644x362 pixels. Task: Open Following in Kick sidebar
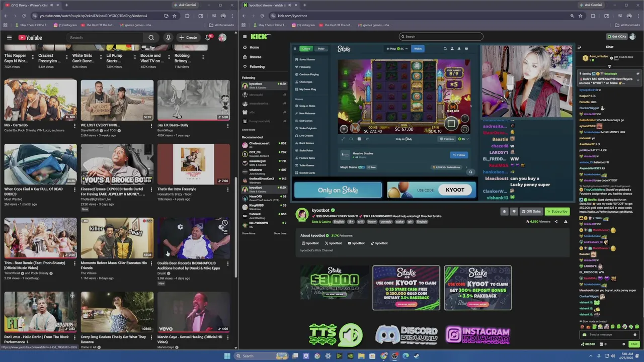(257, 66)
